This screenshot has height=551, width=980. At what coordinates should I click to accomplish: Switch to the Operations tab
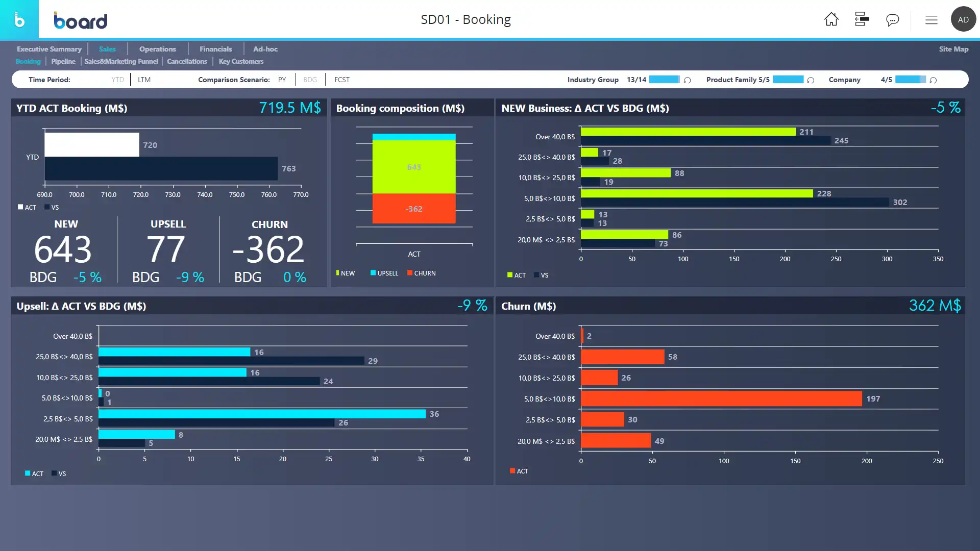click(157, 49)
